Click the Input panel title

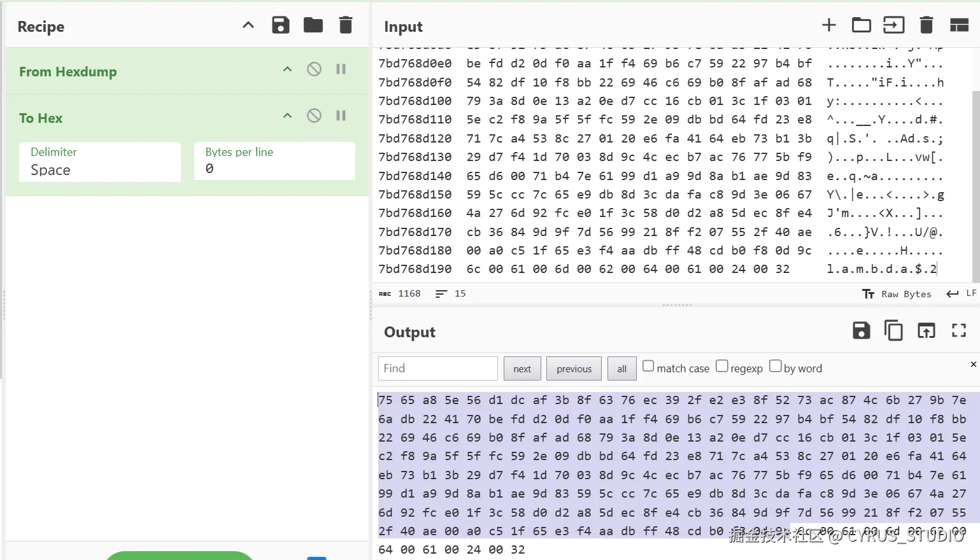coord(403,27)
